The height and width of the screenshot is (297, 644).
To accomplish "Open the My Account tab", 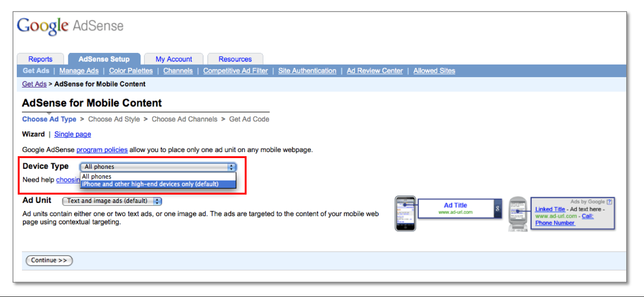I will (174, 59).
